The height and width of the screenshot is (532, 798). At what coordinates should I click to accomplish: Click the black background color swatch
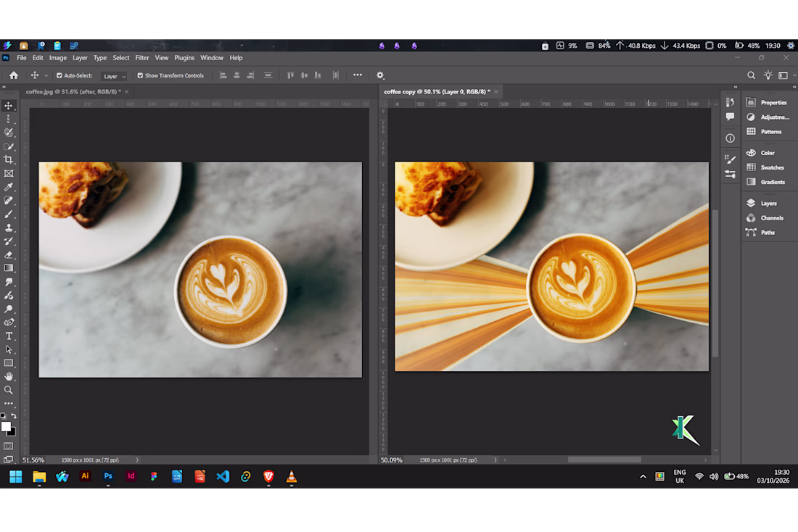point(13,433)
